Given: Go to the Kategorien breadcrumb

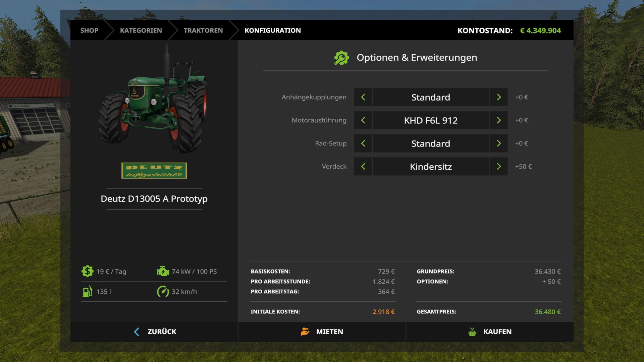Looking at the screenshot, I should (141, 31).
